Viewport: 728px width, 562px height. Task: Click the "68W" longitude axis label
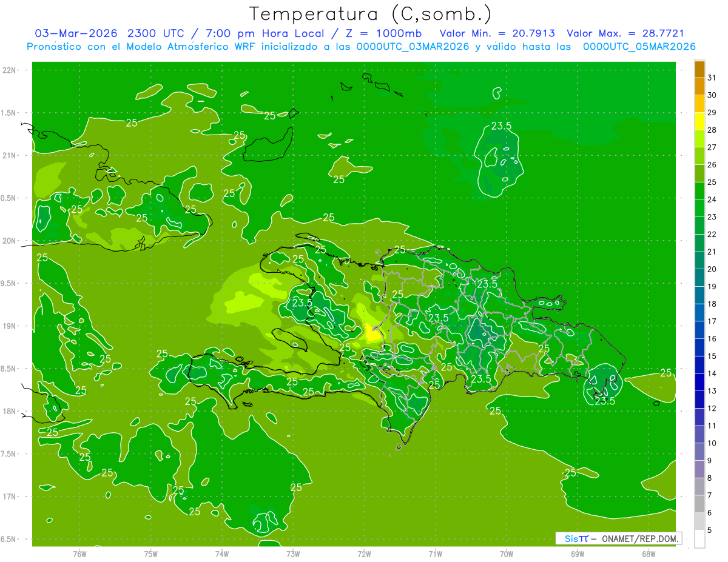(649, 554)
